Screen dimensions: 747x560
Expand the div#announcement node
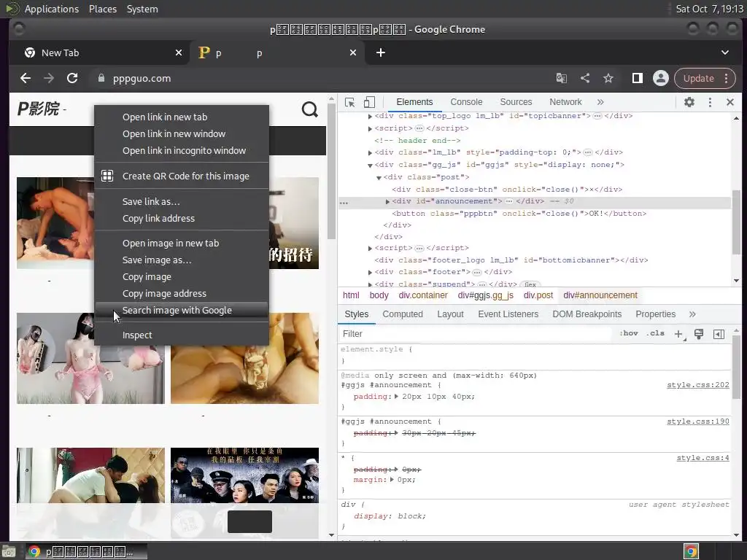point(387,201)
